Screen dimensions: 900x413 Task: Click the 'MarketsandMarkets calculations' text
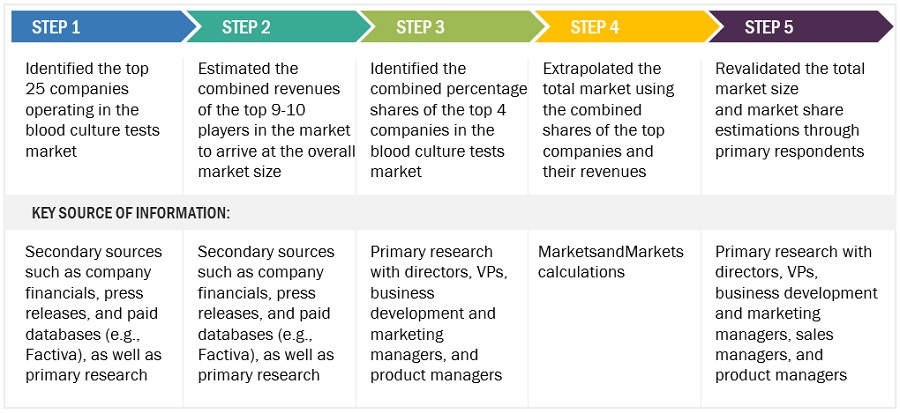pos(610,262)
